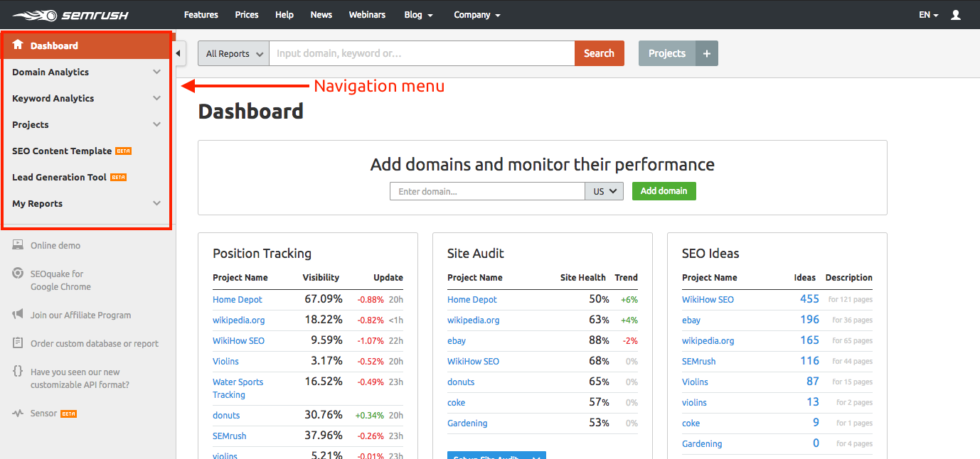Click the gray Projects button
The height and width of the screenshot is (459, 980).
coord(667,53)
